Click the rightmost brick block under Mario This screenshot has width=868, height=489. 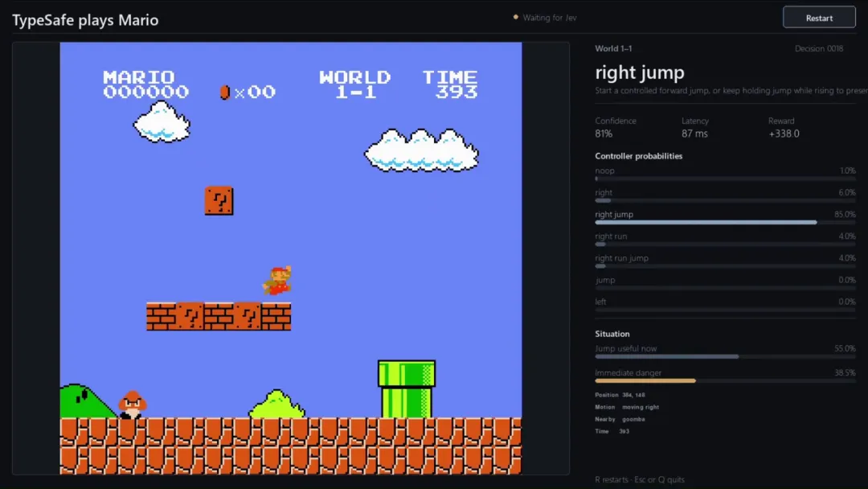pyautogui.click(x=276, y=316)
